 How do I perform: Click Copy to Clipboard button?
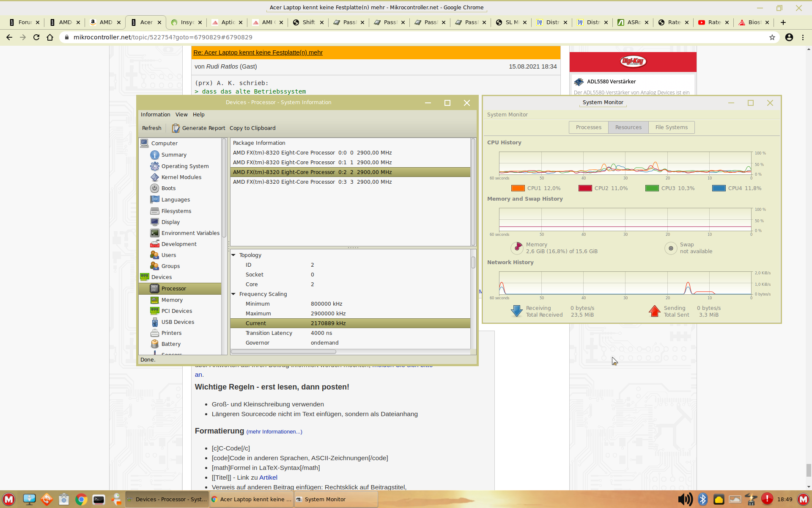click(x=252, y=128)
